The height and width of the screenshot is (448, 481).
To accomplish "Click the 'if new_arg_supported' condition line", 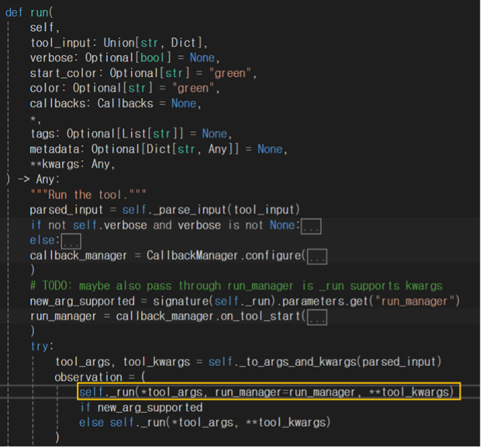I will [140, 407].
